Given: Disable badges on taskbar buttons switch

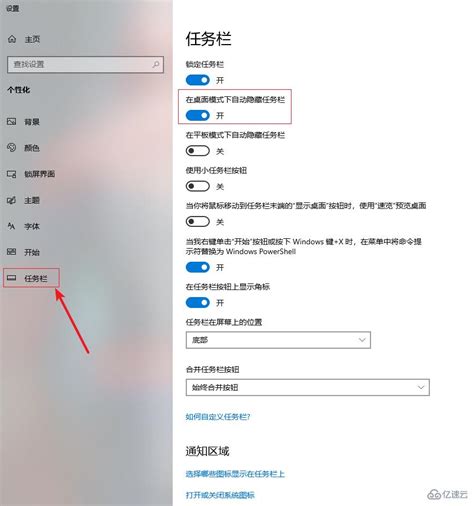Looking at the screenshot, I should (x=198, y=303).
